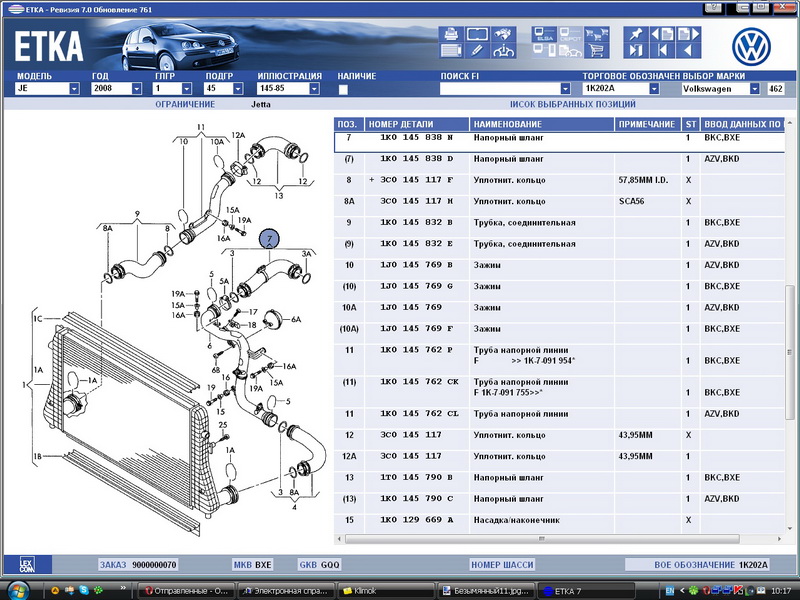Click the highlighted 7 callout in the diagram

pos(269,238)
